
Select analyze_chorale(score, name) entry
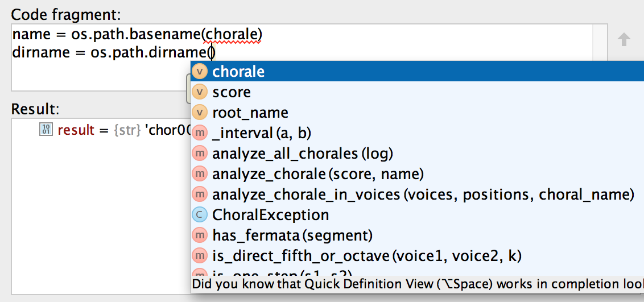tap(318, 174)
